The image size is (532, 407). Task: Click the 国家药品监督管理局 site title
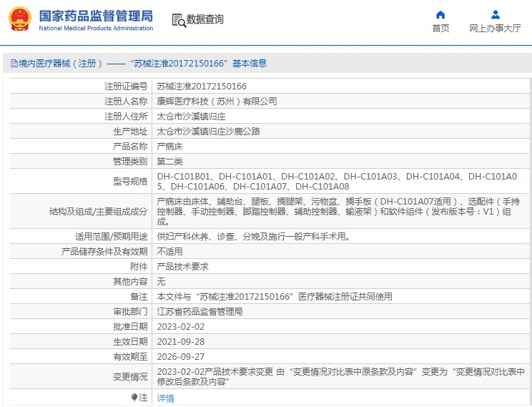click(x=95, y=15)
